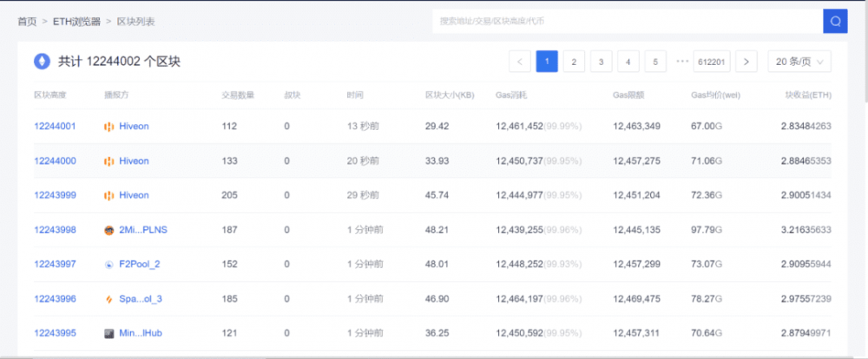Viewport: 868px width, 359px height.
Task: Open the 20 条/页 page size dropdown
Action: pyautogui.click(x=799, y=62)
